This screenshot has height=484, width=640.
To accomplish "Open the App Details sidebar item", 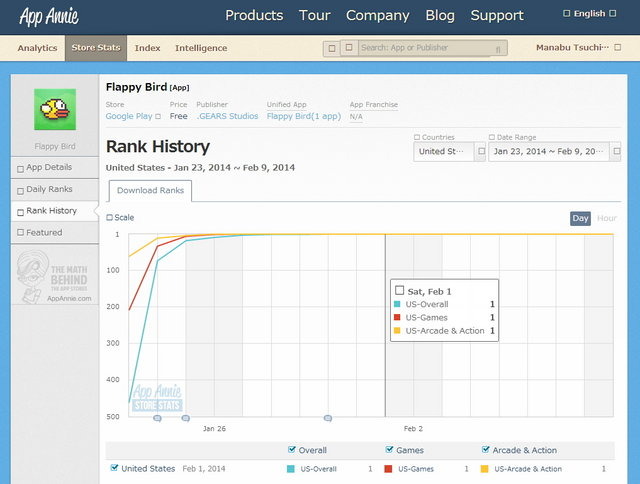I will pos(55,167).
